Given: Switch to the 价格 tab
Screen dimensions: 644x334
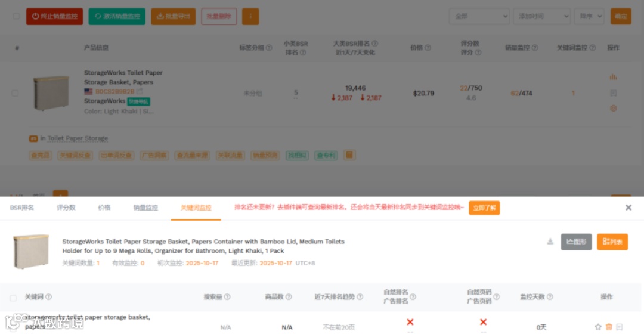Looking at the screenshot, I should pos(104,208).
